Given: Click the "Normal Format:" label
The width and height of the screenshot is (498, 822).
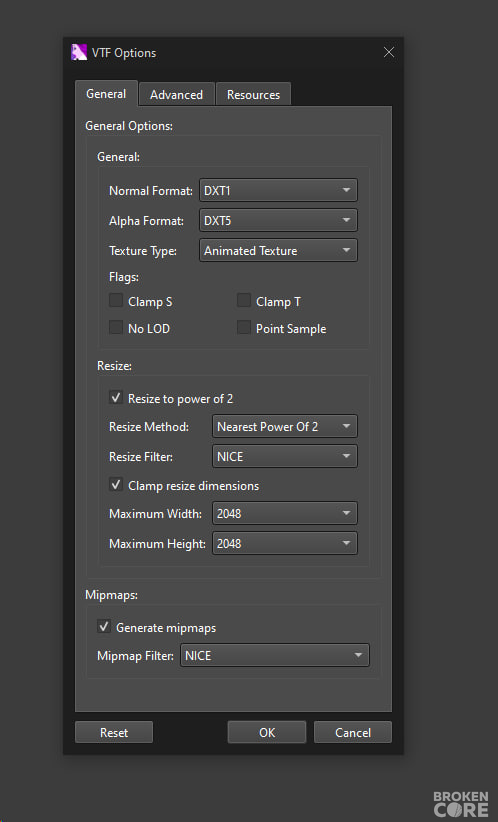Looking at the screenshot, I should [x=151, y=191].
